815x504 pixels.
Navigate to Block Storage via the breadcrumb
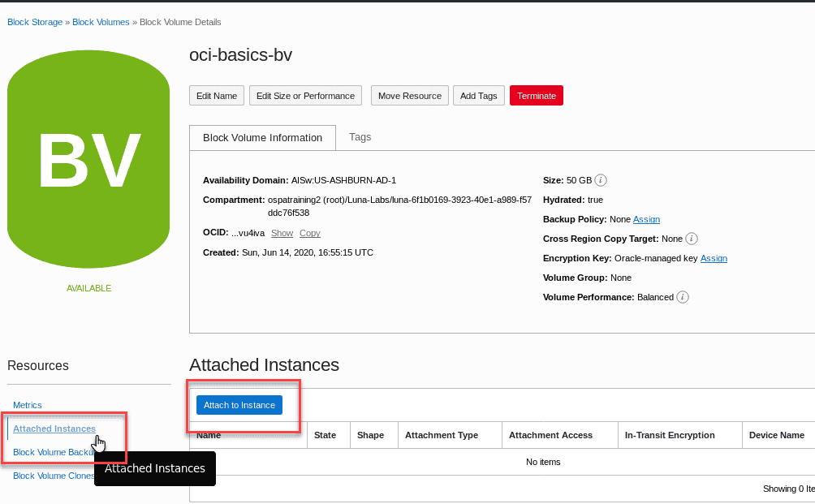(34, 22)
